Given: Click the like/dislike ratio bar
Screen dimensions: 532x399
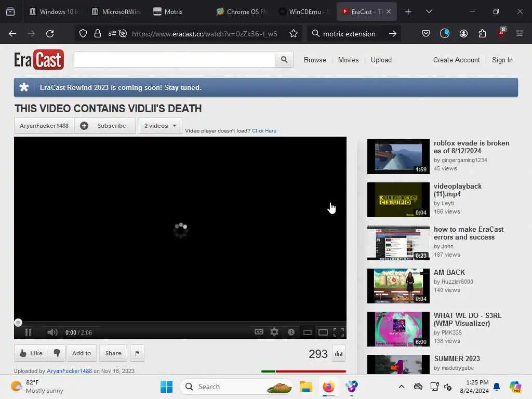Looking at the screenshot, I should (x=303, y=371).
